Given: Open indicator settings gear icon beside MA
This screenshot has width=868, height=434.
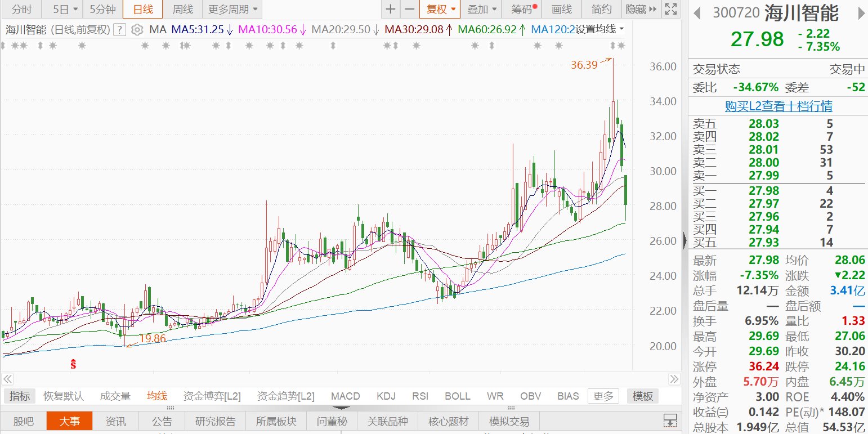Looking at the screenshot, I should pos(137,30).
